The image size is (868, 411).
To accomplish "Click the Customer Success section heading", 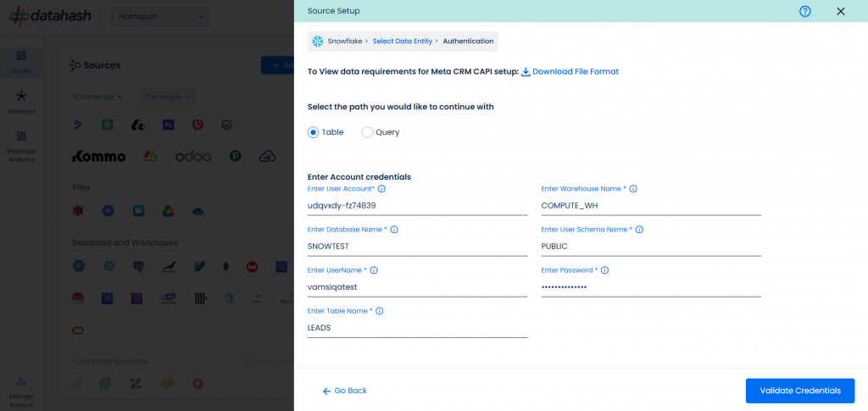I will click(x=109, y=361).
